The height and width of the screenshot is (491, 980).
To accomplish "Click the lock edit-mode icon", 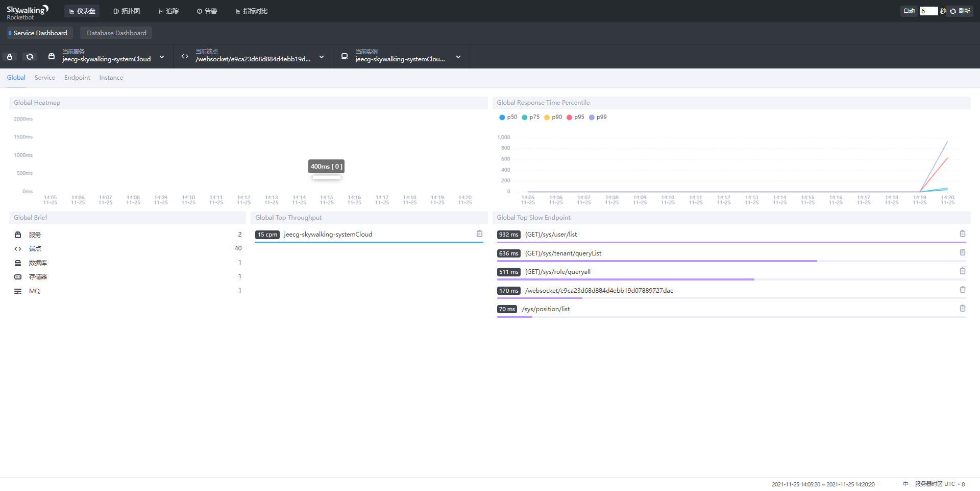I will pyautogui.click(x=10, y=57).
